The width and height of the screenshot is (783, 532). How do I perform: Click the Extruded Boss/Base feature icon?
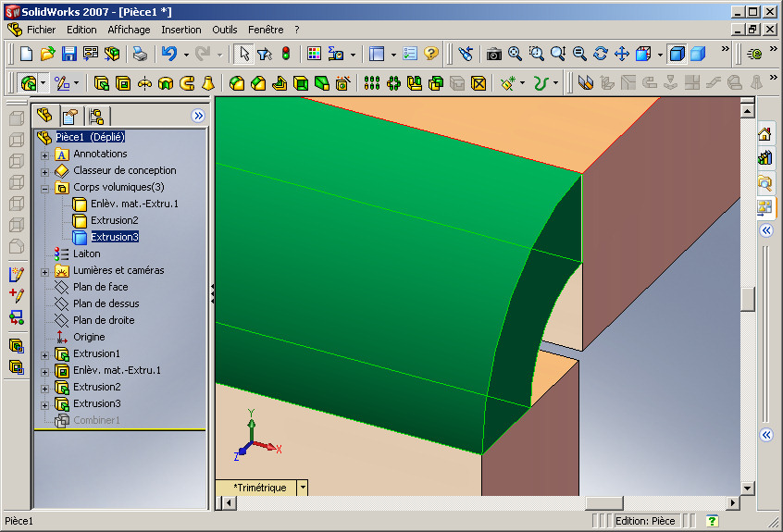(x=102, y=83)
